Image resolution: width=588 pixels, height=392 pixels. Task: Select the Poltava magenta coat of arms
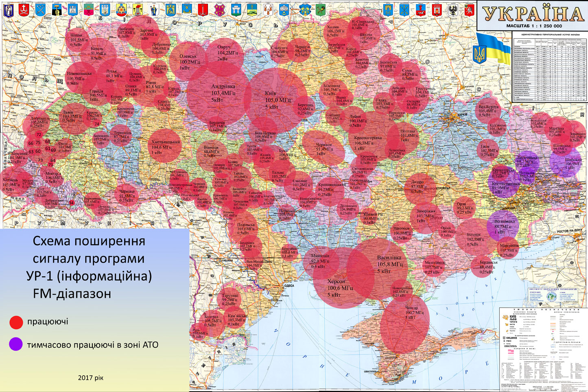pos(219,10)
